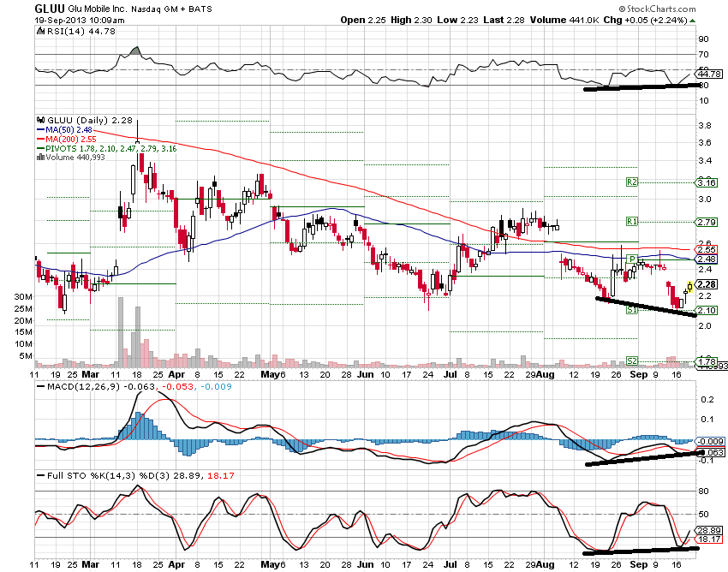Select the "Open 2.25" quote value

click(x=362, y=20)
